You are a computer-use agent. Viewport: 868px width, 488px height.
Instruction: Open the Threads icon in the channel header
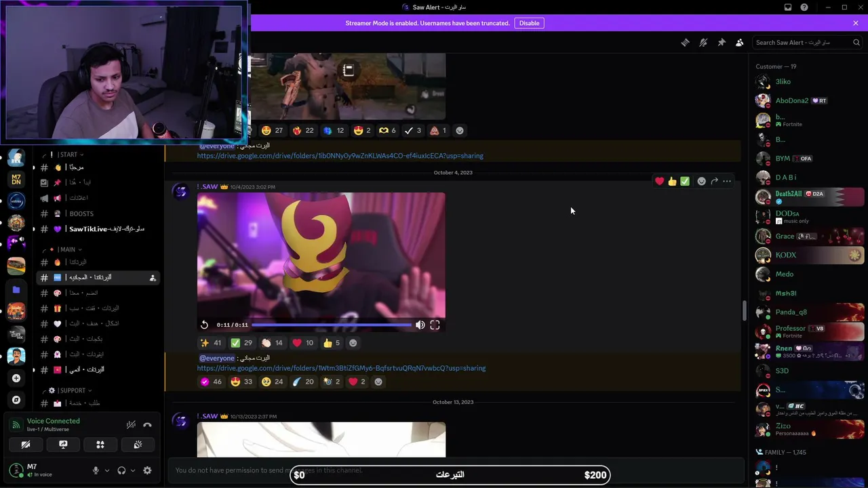685,42
